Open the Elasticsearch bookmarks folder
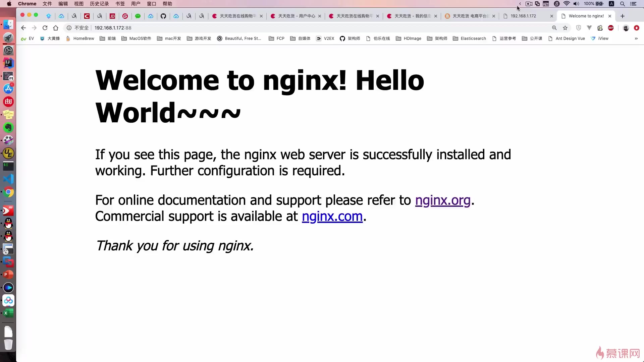This screenshot has height=362, width=644. (x=469, y=39)
